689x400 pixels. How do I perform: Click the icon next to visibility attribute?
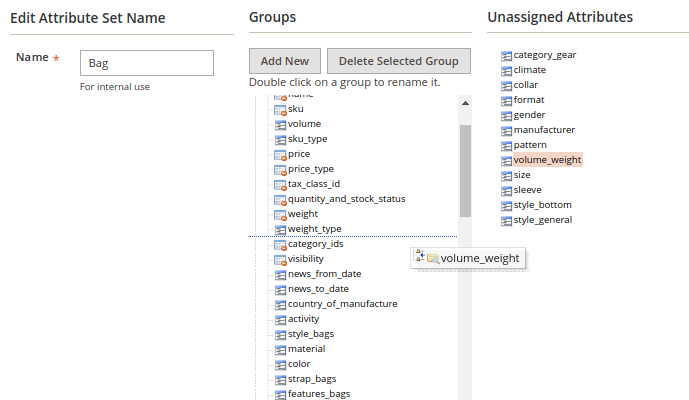280,259
